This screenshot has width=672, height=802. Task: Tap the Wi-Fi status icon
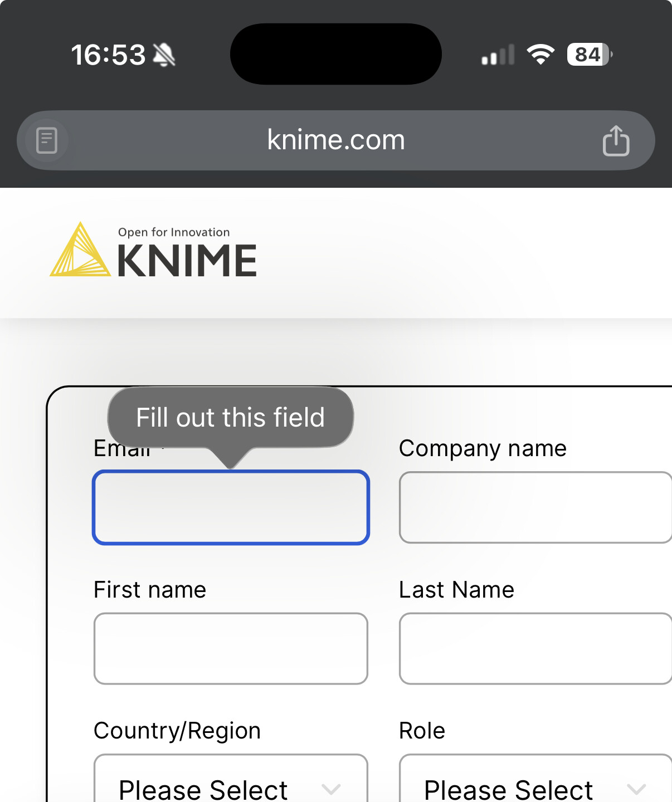(540, 55)
